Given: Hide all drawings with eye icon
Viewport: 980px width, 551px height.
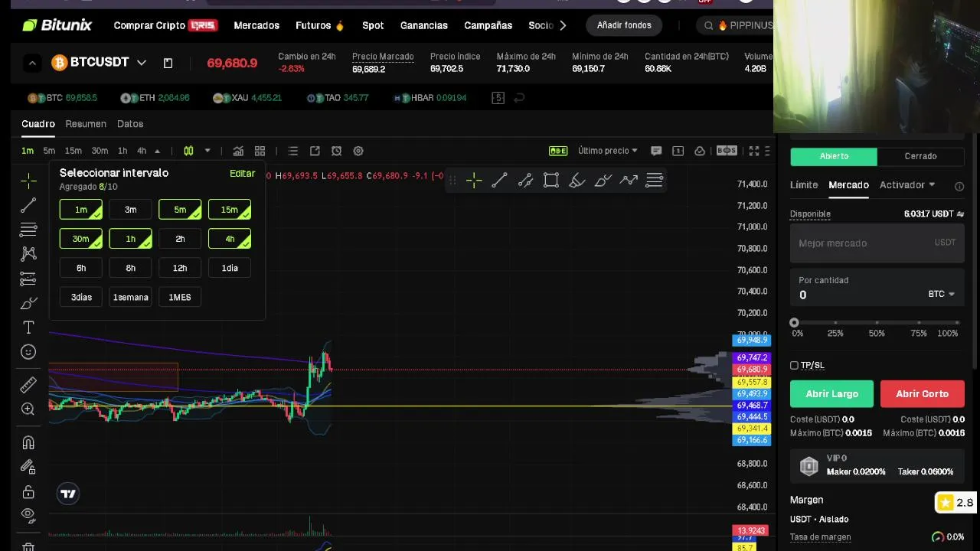Looking at the screenshot, I should coord(28,515).
